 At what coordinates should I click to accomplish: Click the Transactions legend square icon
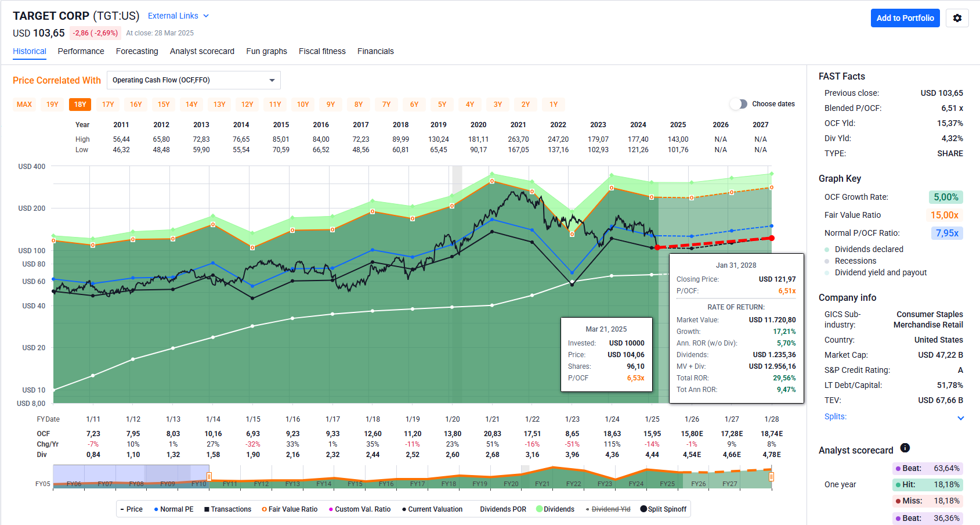click(207, 509)
